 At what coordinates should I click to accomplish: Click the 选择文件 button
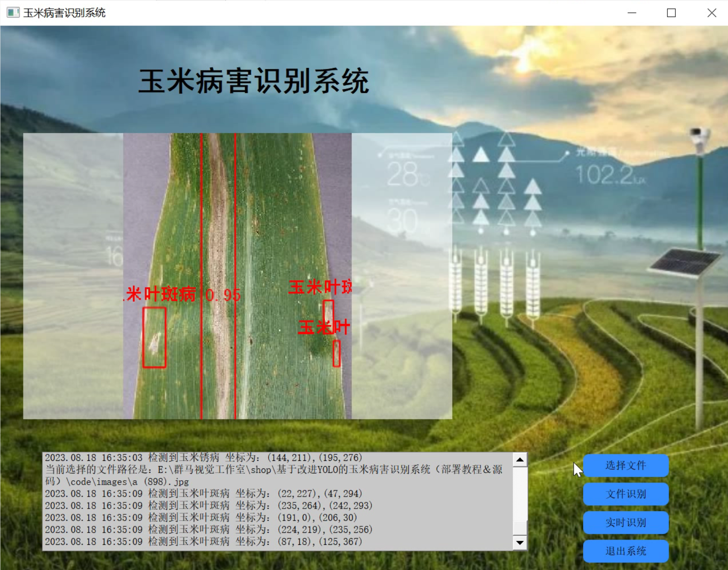(625, 465)
